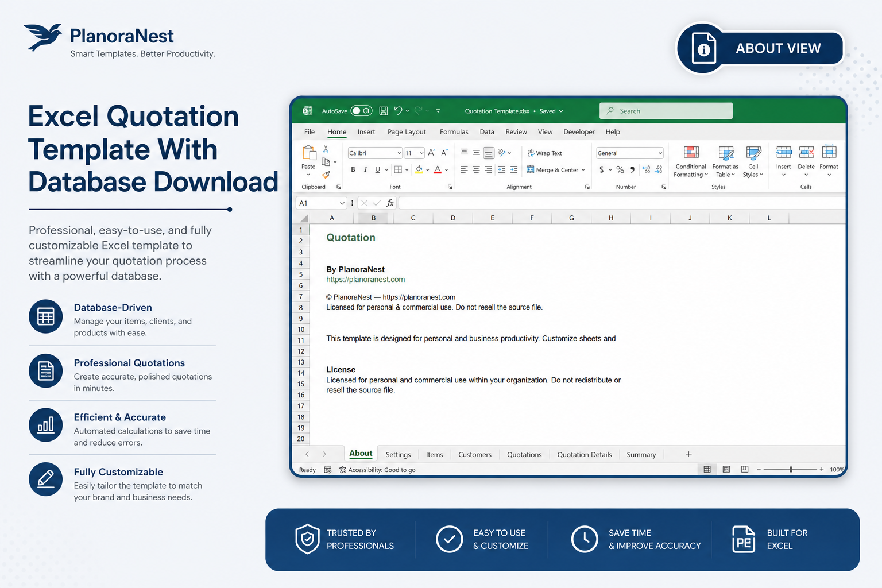The image size is (882, 588).
Task: Switch to Summary sheet tab
Action: point(641,455)
